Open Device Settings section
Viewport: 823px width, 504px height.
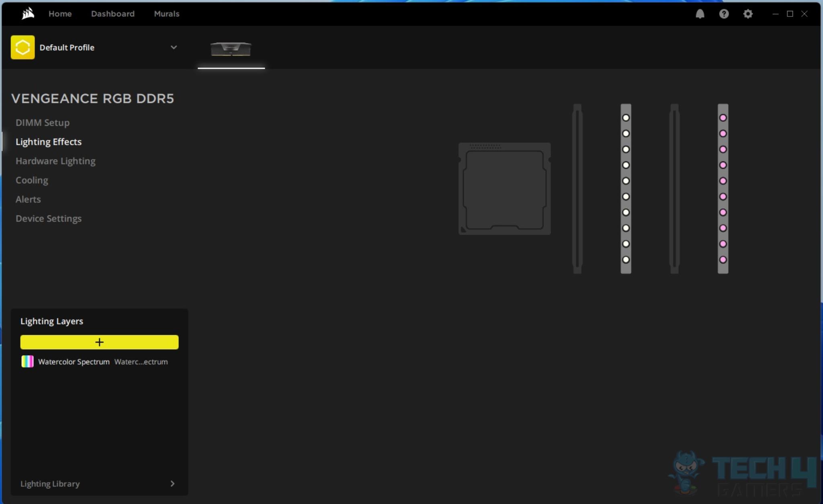click(49, 219)
